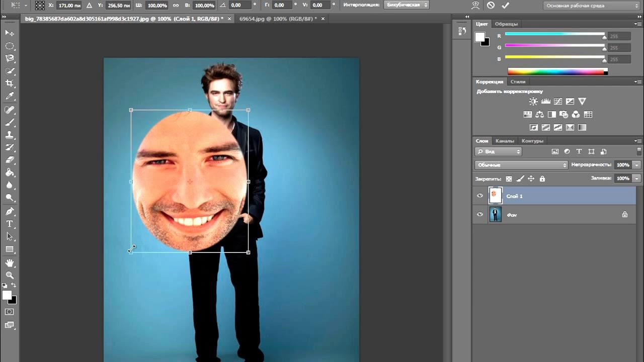Select the Eyedropper tool
This screenshot has height=362, width=644.
pos(10,96)
